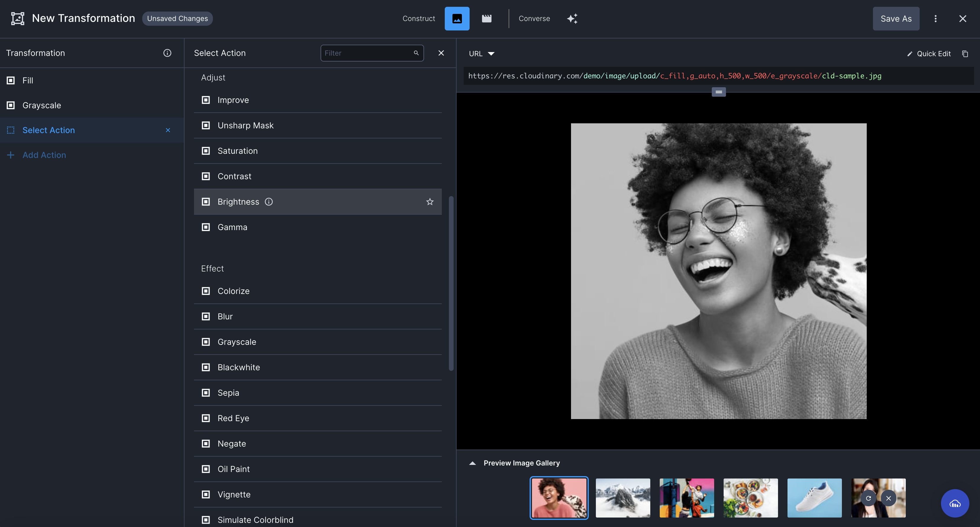Select the mountain landscape preview thumbnail

click(x=623, y=498)
